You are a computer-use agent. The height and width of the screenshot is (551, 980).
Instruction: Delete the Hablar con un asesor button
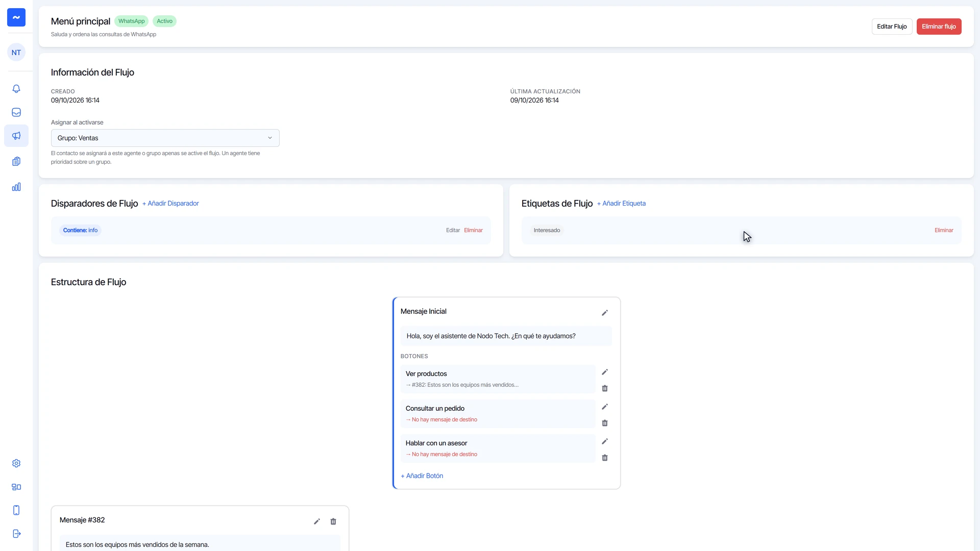(605, 458)
